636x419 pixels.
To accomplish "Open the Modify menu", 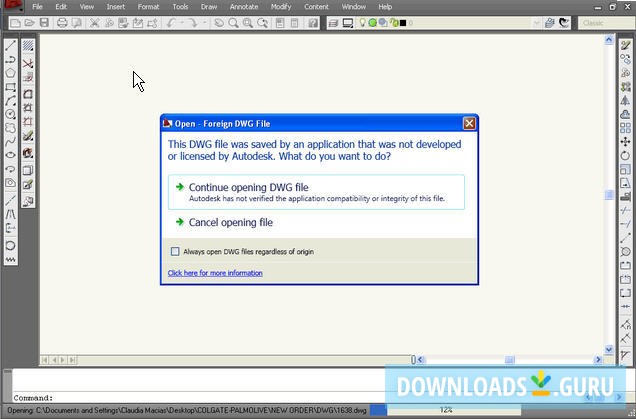I will (281, 7).
